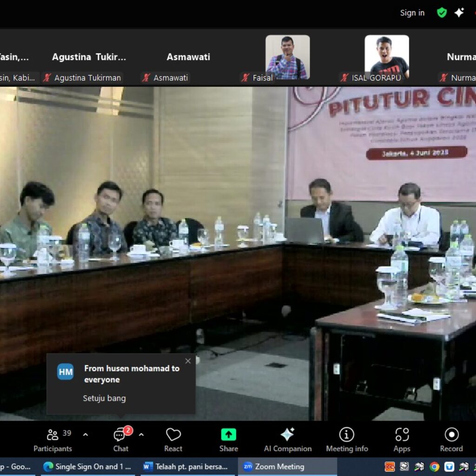Start screen sharing with Share button

click(x=228, y=440)
